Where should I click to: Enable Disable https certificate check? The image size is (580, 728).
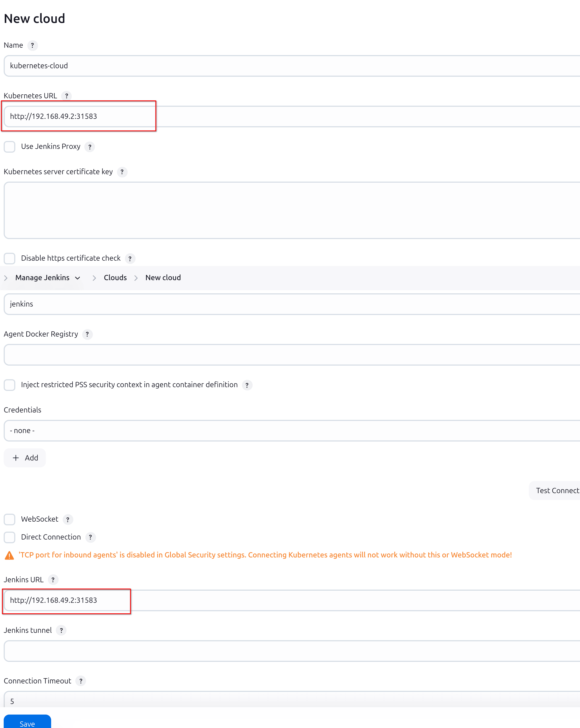[x=9, y=259]
